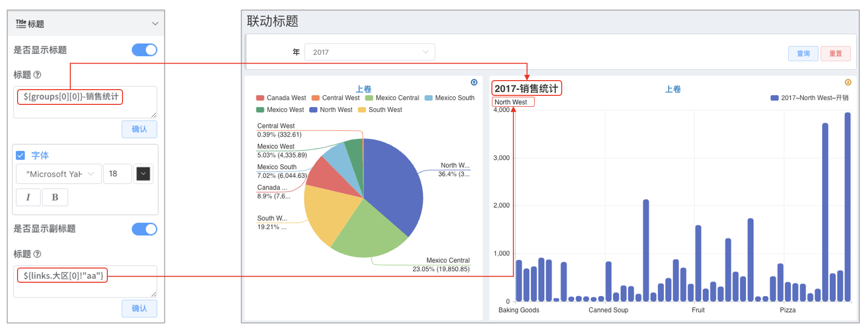This screenshot has width=868, height=333.
Task: Collapse the 标题 panel with the chevron
Action: pyautogui.click(x=155, y=24)
